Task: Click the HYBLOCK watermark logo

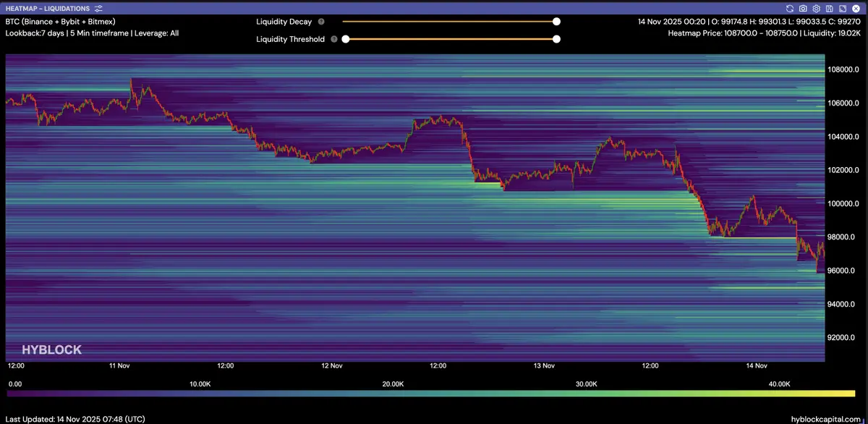Action: (51, 349)
